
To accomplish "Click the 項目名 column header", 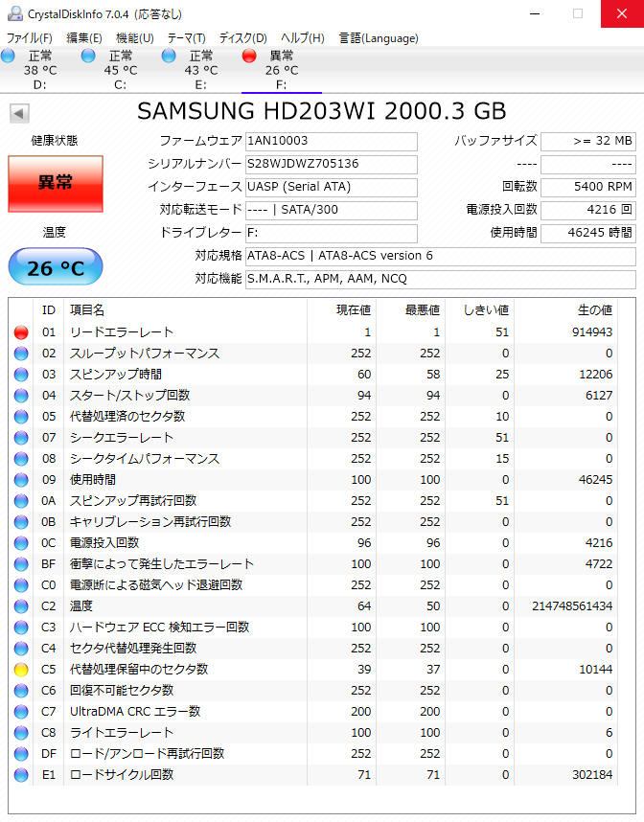I will (x=185, y=310).
